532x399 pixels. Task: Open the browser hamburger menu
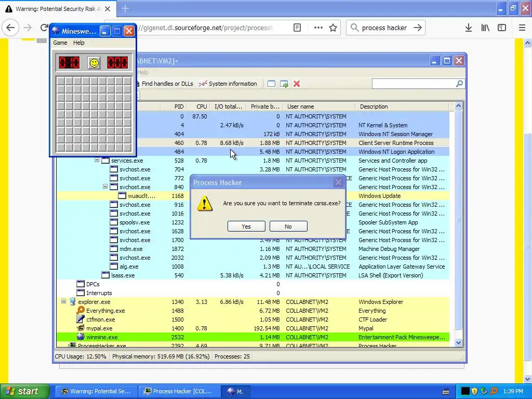[522, 28]
